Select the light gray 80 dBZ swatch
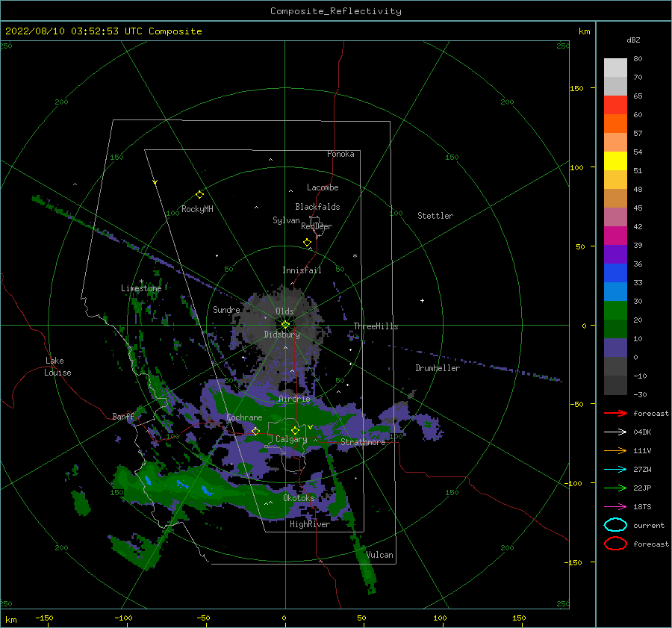This screenshot has width=672, height=628. click(x=615, y=67)
